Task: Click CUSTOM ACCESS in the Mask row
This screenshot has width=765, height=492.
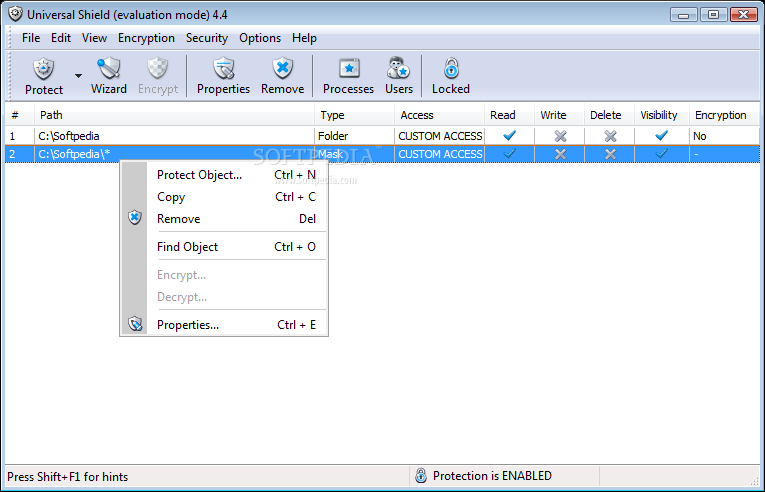Action: coord(440,154)
